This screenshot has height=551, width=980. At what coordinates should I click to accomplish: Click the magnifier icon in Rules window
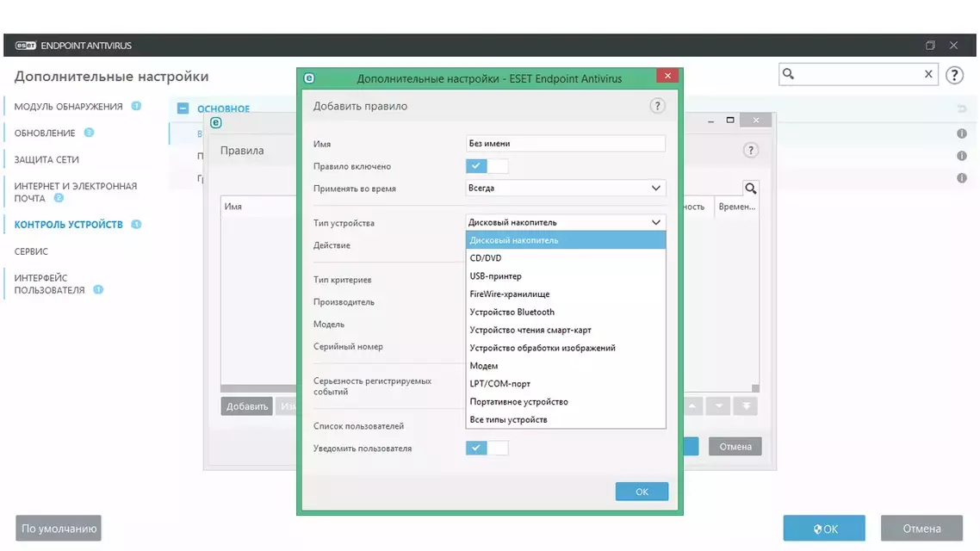tap(751, 188)
